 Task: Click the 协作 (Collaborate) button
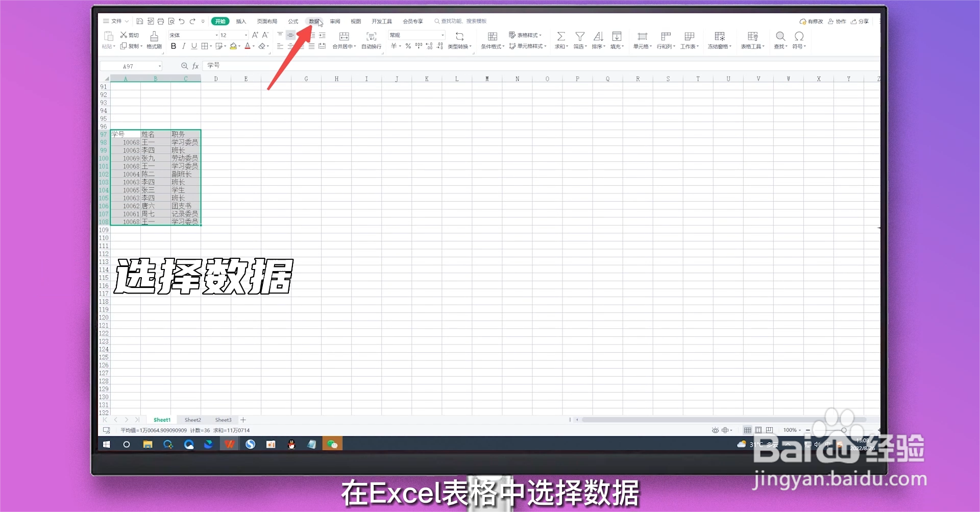[837, 21]
